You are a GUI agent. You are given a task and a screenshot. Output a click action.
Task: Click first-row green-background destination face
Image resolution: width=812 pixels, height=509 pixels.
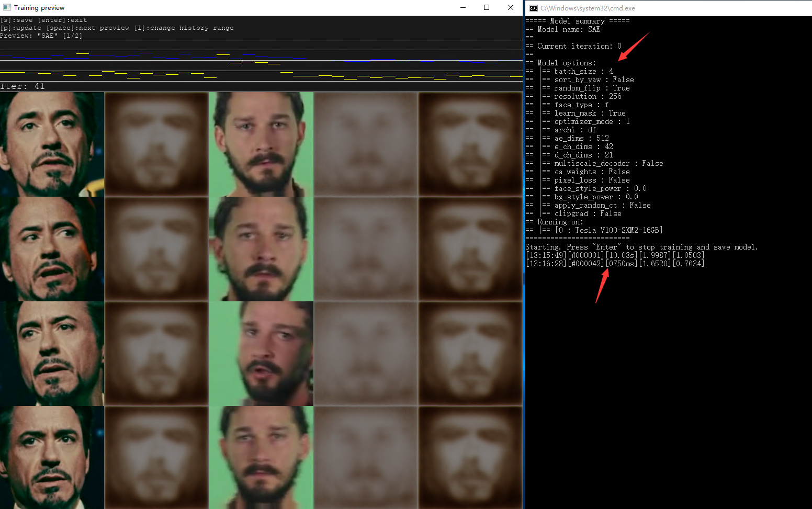point(261,144)
